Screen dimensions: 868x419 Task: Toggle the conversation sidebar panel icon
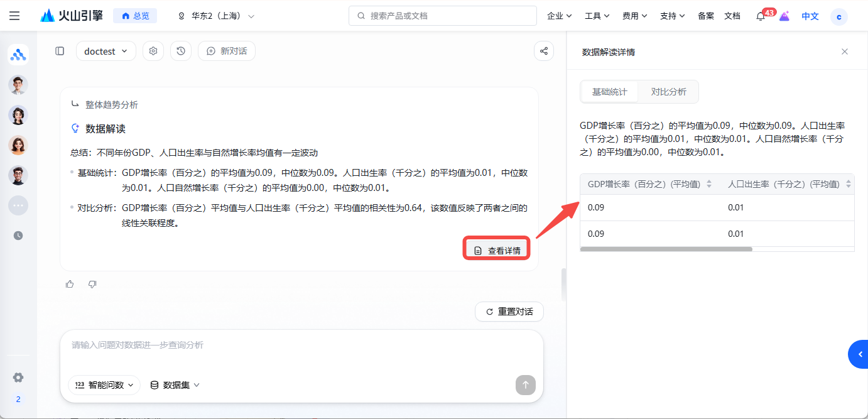pyautogui.click(x=60, y=51)
